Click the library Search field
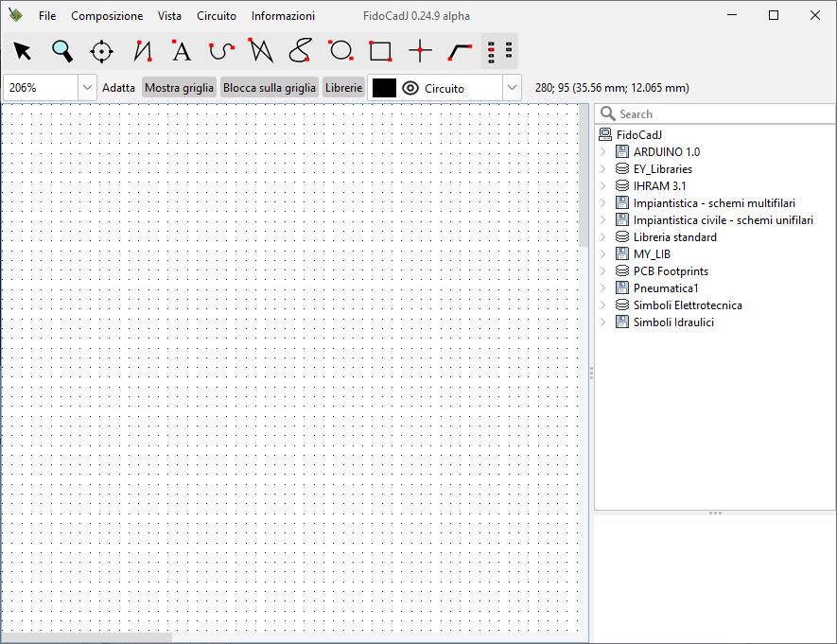Screen dimensions: 837x644 (x=719, y=114)
